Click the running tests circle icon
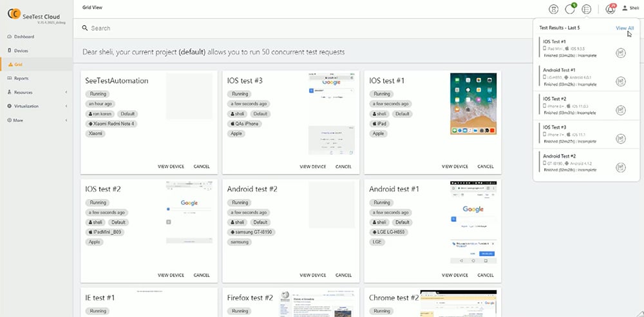 click(x=569, y=8)
